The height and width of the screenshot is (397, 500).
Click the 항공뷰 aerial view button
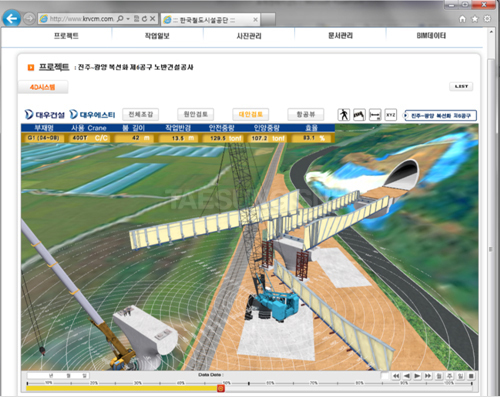[306, 114]
